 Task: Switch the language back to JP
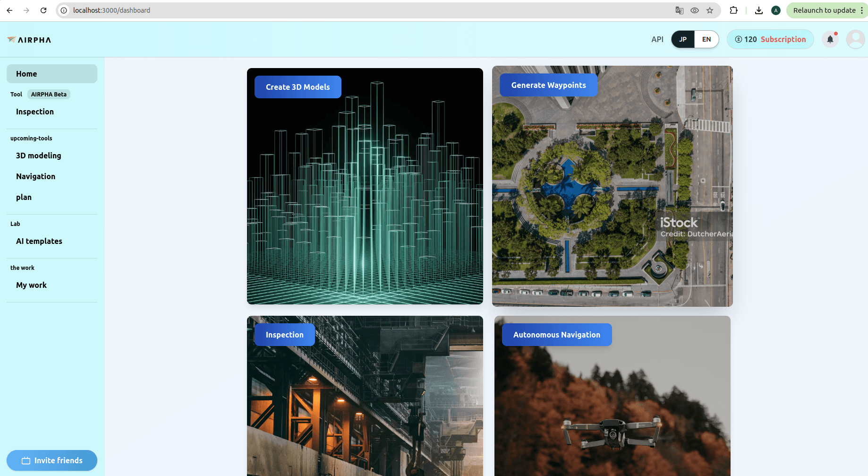(x=683, y=39)
